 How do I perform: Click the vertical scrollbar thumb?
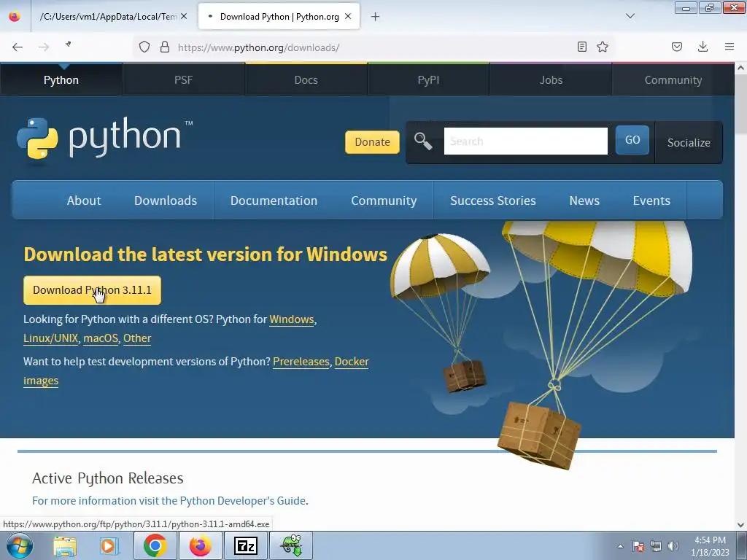[740, 104]
